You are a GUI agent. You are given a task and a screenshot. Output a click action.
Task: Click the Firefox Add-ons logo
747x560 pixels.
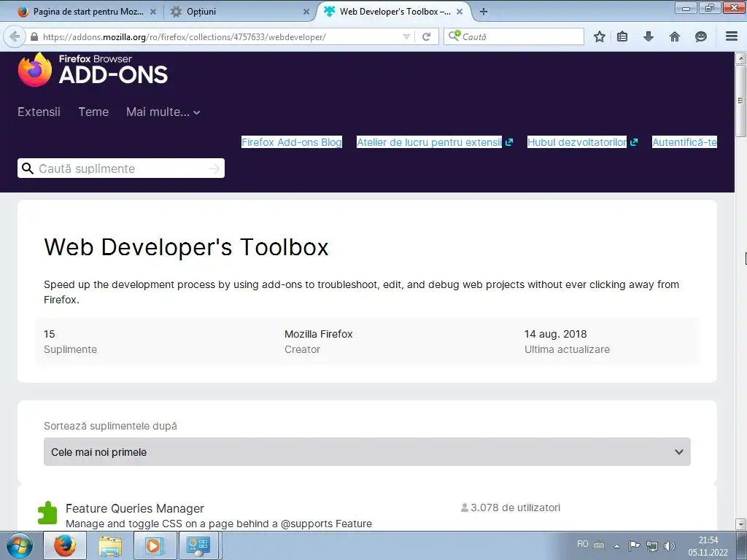click(93, 69)
